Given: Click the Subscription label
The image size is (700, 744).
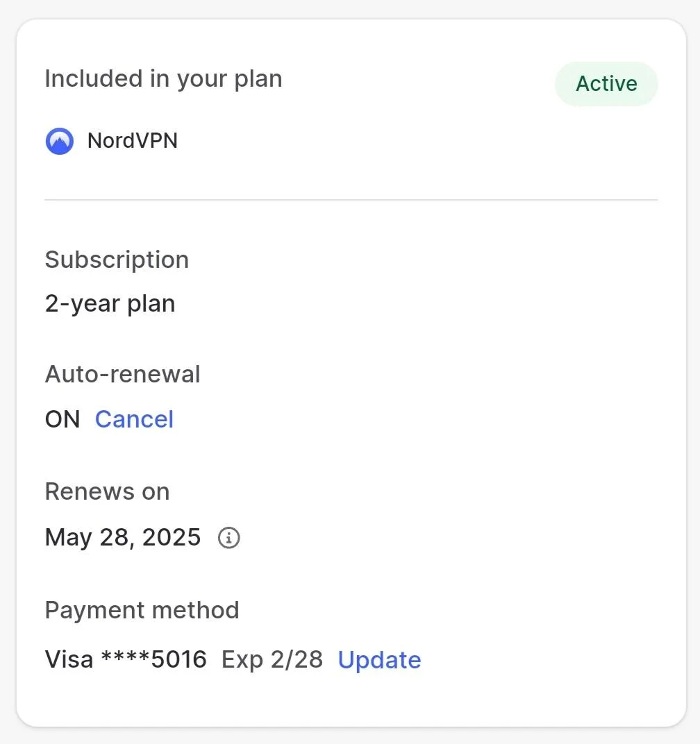Looking at the screenshot, I should [x=117, y=260].
